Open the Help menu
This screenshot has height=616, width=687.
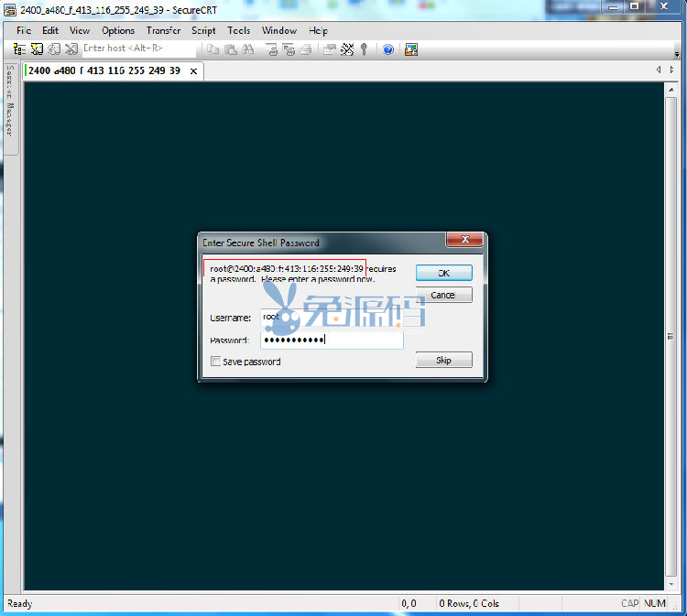(318, 30)
